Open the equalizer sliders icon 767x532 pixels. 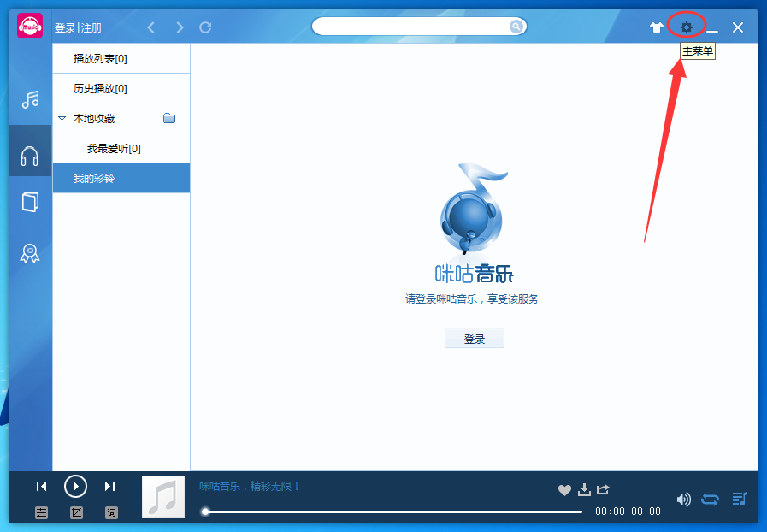pos(42,512)
